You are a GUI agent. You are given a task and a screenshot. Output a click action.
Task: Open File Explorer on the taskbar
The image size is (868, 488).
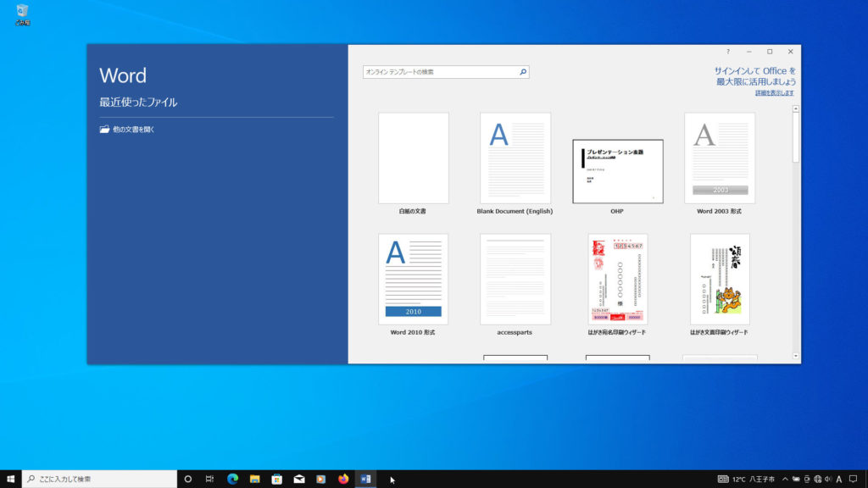click(254, 479)
